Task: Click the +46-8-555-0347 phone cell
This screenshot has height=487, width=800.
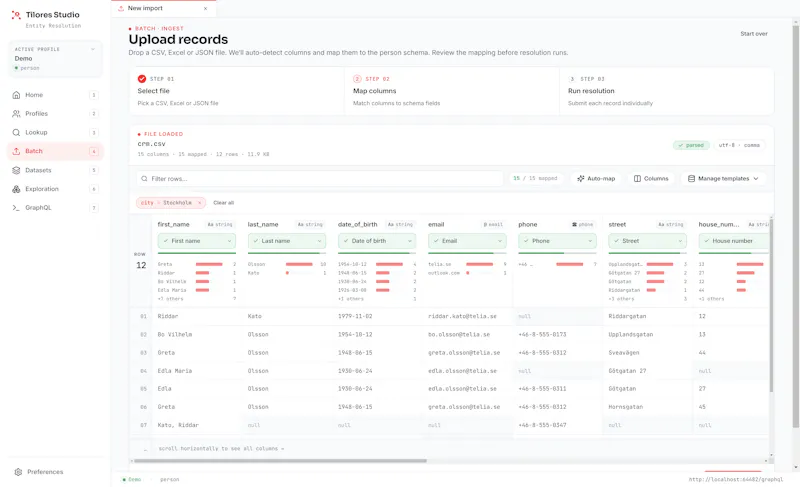Action: 542,425
